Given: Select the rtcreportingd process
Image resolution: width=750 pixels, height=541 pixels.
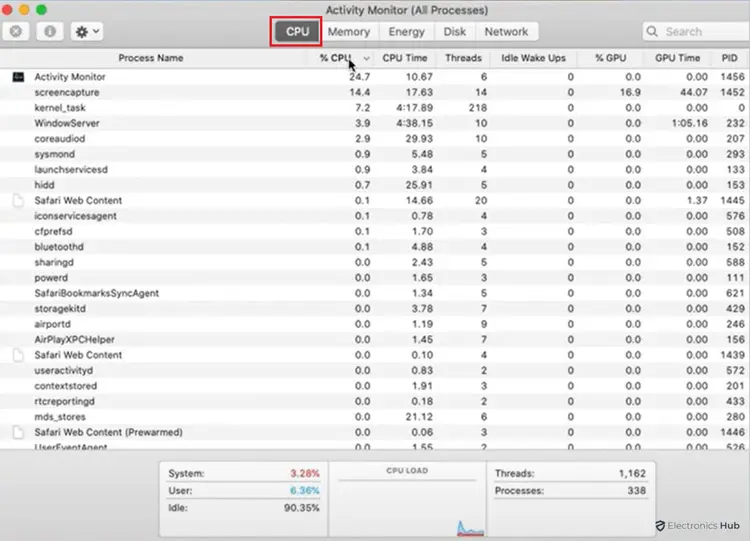Looking at the screenshot, I should point(65,401).
